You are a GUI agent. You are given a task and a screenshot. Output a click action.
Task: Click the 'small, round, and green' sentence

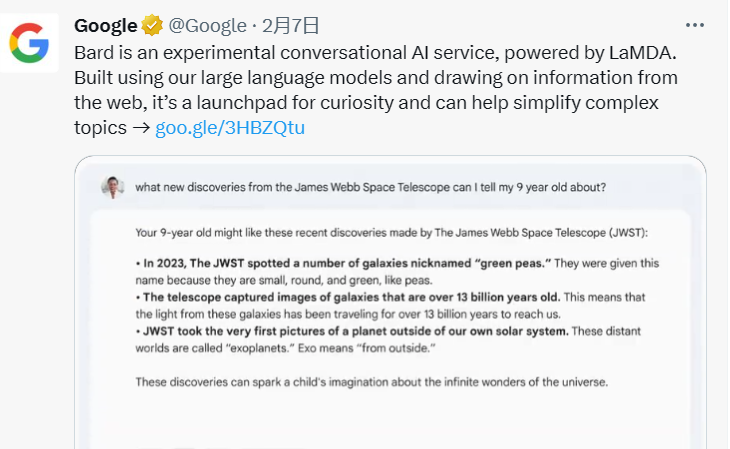[x=284, y=280]
